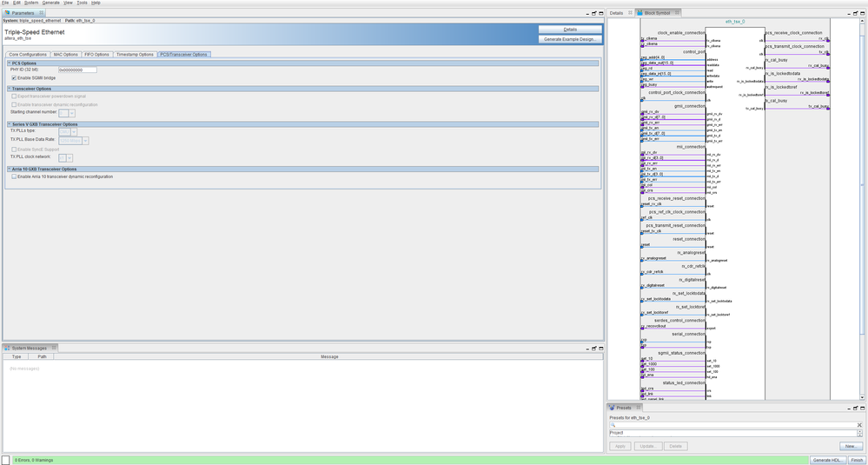This screenshot has width=868, height=465.
Task: Click the Block Symbol tab icon
Action: click(640, 13)
